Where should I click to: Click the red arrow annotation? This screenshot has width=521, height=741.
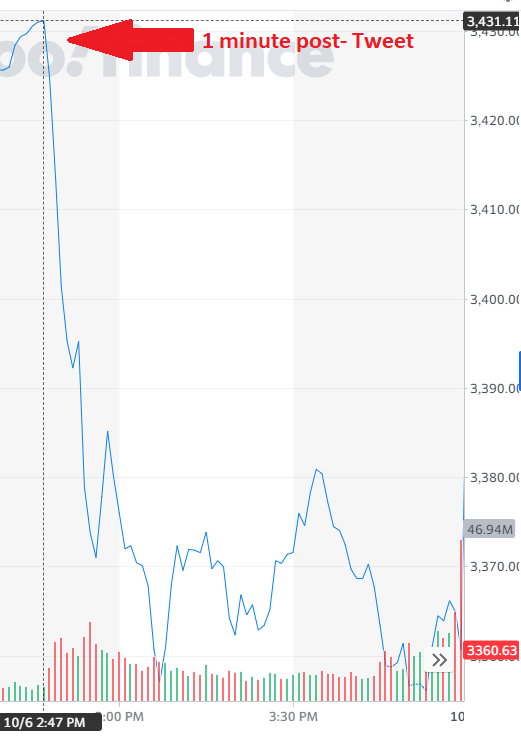coord(130,40)
